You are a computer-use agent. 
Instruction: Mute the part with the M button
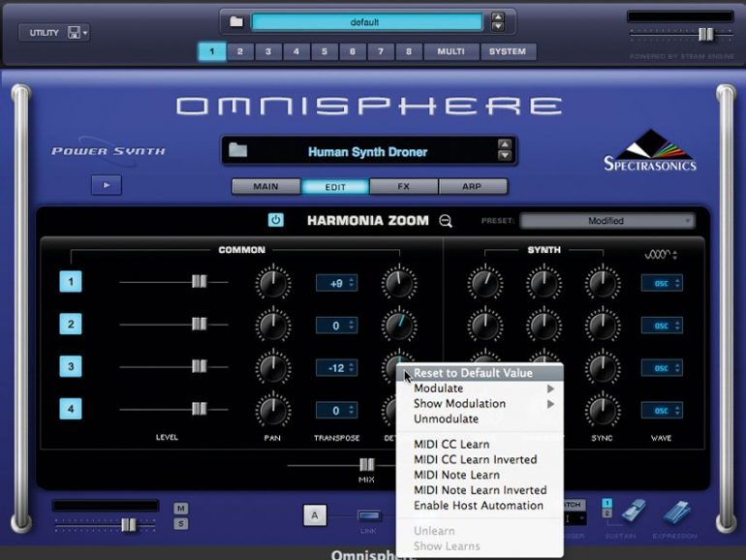(x=181, y=508)
